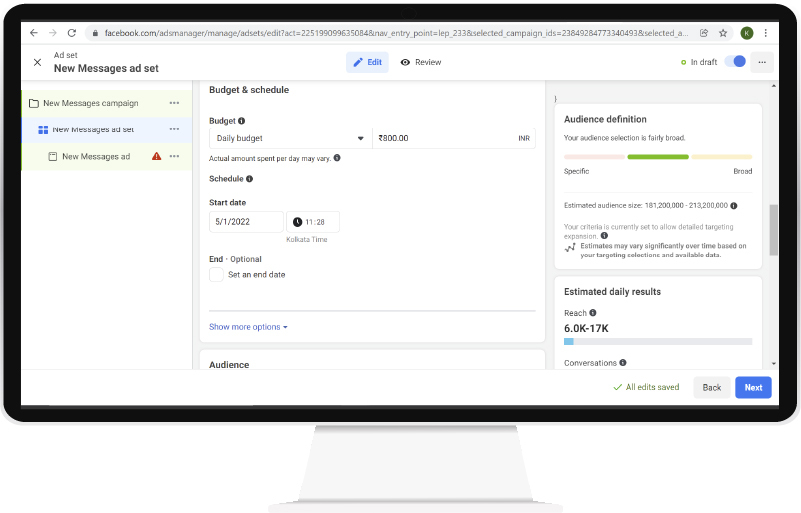Toggle the ad set draft switch
Image resolution: width=801 pixels, height=513 pixels.
tap(736, 62)
